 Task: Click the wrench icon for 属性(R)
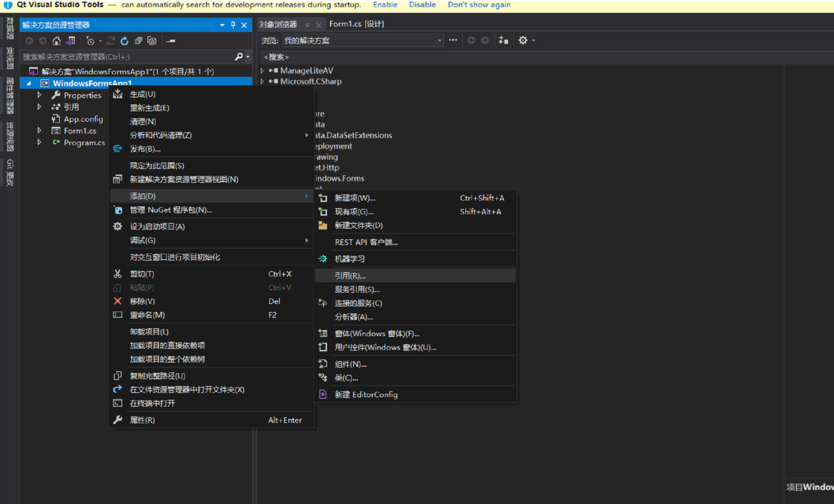118,420
